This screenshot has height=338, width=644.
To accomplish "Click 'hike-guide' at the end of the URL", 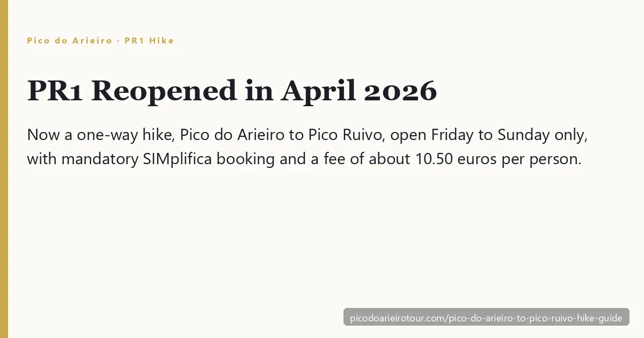I will pyautogui.click(x=599, y=318).
